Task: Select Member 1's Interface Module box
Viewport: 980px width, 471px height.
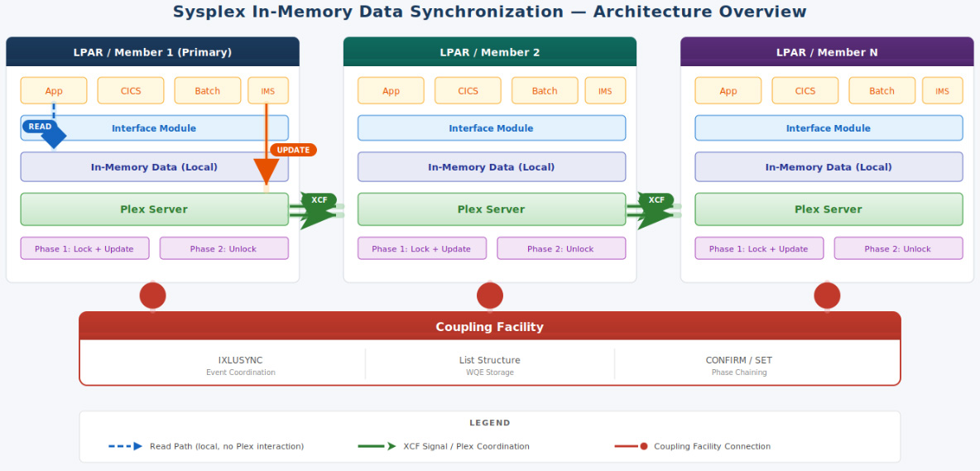Action: [x=155, y=128]
